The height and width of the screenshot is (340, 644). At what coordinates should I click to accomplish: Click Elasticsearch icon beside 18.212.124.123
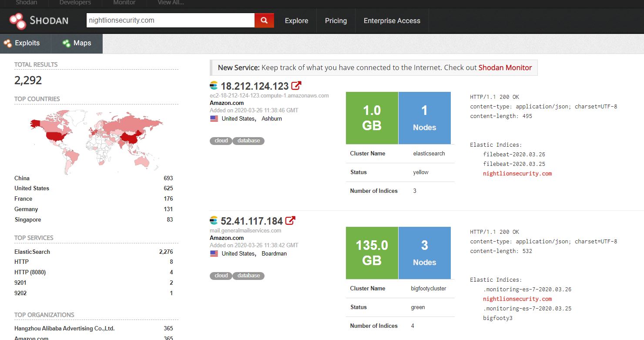tap(214, 86)
